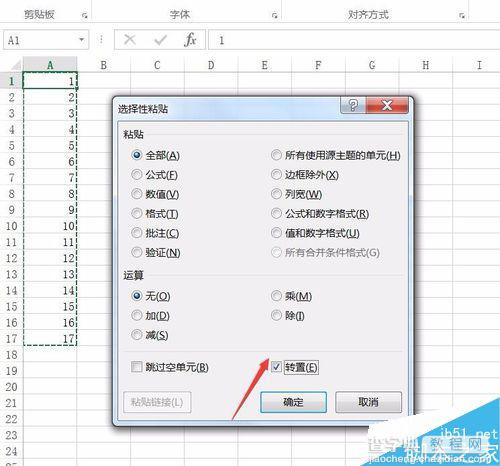Open the insert function fx icon
The width and height of the screenshot is (500, 466).
point(190,40)
